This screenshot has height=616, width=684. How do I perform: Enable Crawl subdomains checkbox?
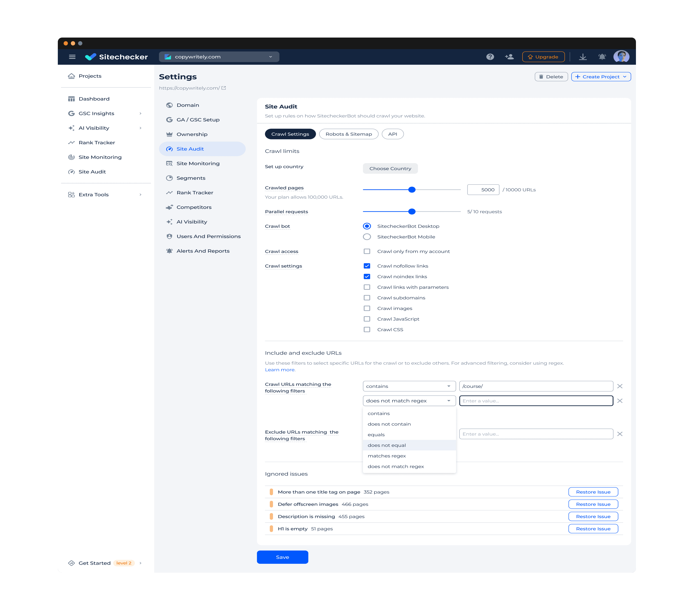coord(367,298)
